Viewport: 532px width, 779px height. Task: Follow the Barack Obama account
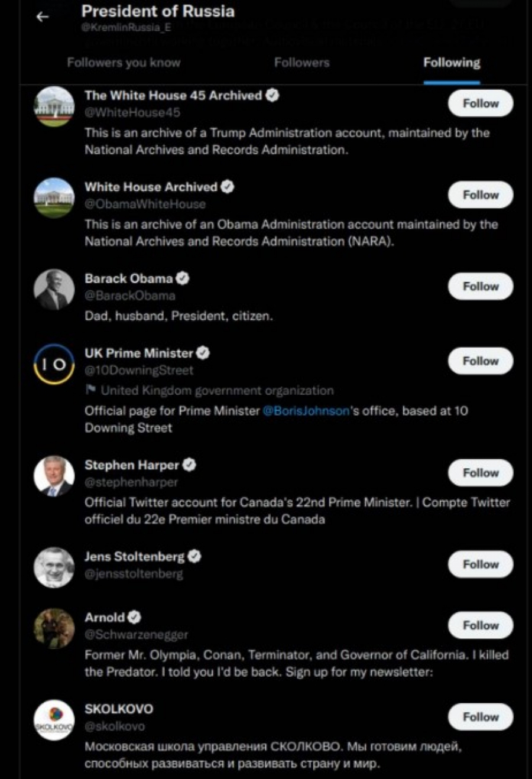tap(480, 287)
